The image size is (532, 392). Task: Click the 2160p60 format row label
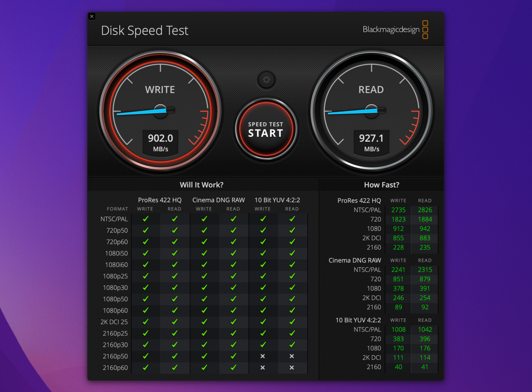[116, 367]
